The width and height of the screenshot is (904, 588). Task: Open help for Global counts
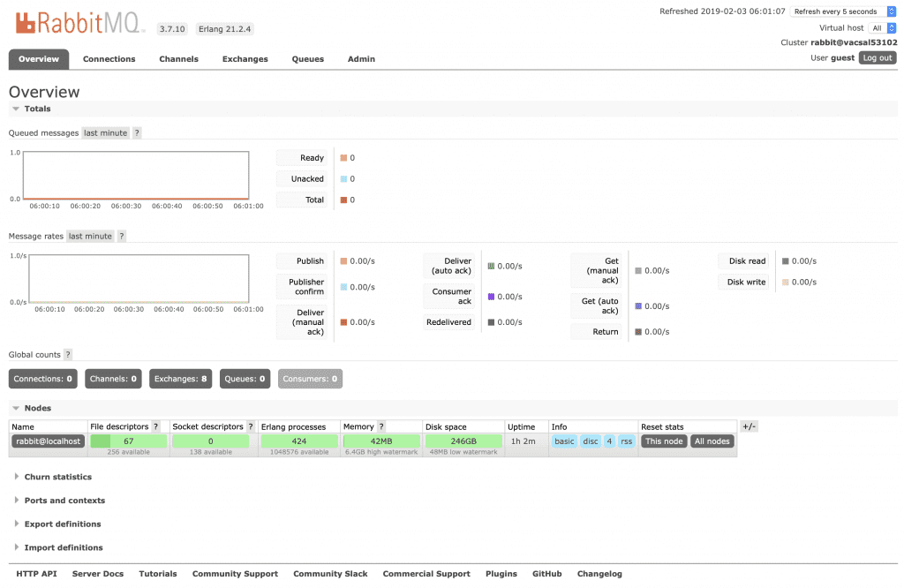[x=67, y=355]
